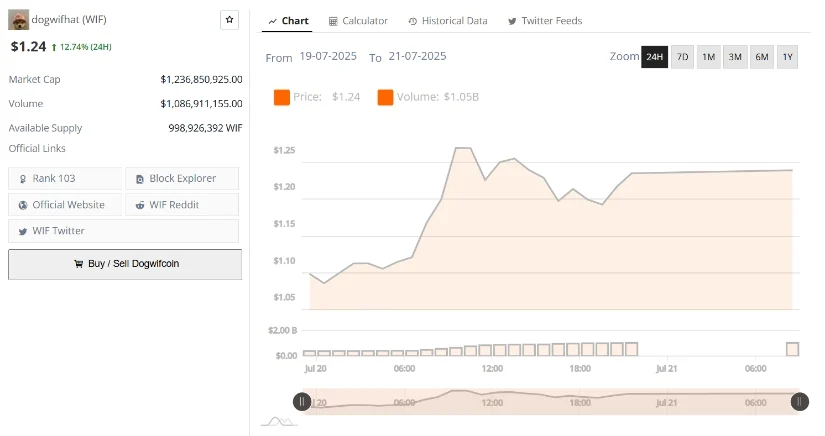The height and width of the screenshot is (436, 825).
Task: Select the 24H zoom range
Action: point(655,57)
